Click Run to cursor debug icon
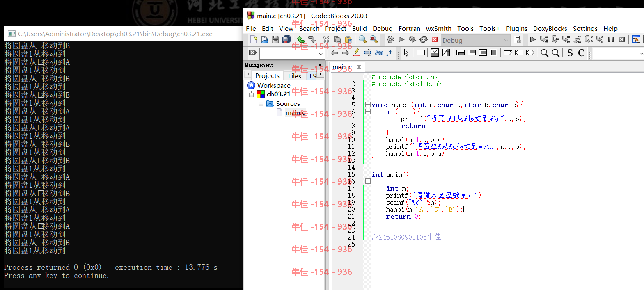The image size is (644, 290). 544,40
